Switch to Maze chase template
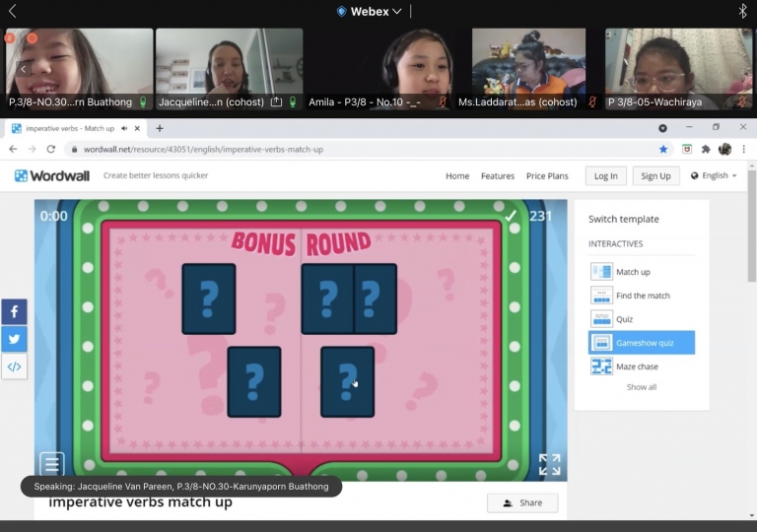 tap(642, 366)
